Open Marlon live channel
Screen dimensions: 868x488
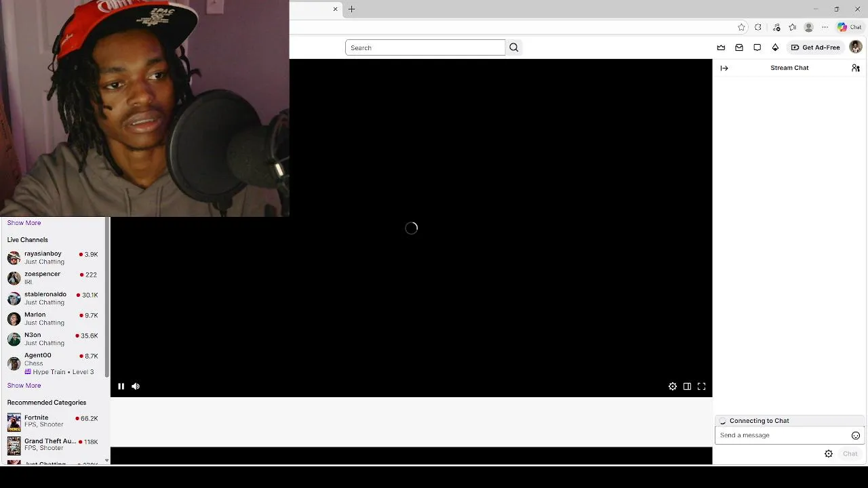point(53,319)
